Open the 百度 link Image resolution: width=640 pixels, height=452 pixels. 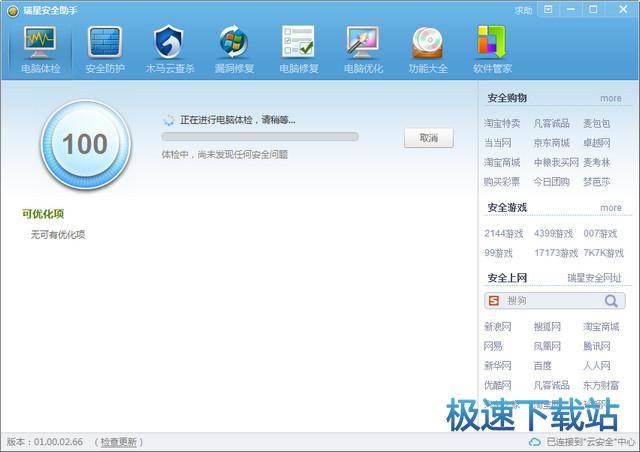542,365
